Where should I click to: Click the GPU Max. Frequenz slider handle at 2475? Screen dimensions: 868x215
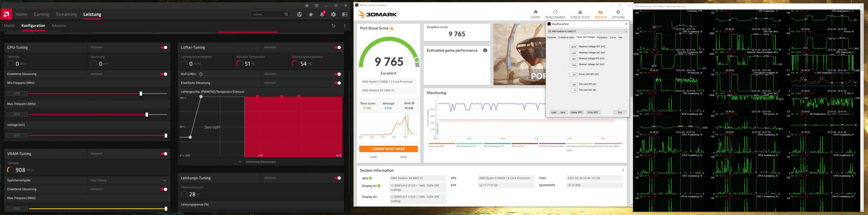(x=146, y=115)
